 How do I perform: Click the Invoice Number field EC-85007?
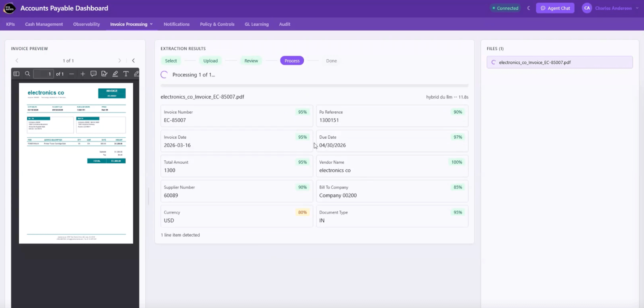tap(237, 116)
